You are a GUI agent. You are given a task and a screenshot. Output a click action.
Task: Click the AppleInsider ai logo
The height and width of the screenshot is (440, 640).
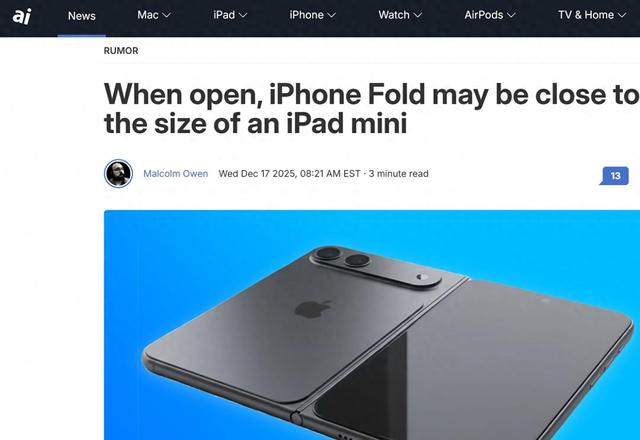(x=22, y=16)
